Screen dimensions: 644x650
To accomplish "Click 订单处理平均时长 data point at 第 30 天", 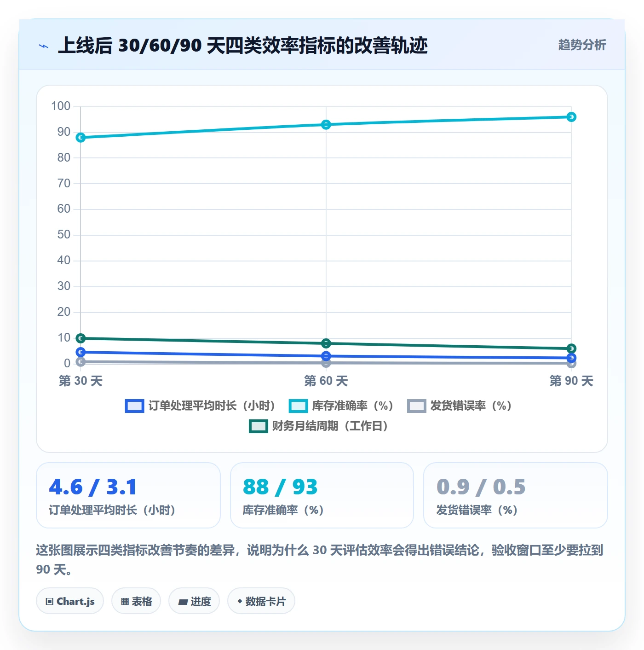I will [x=80, y=352].
